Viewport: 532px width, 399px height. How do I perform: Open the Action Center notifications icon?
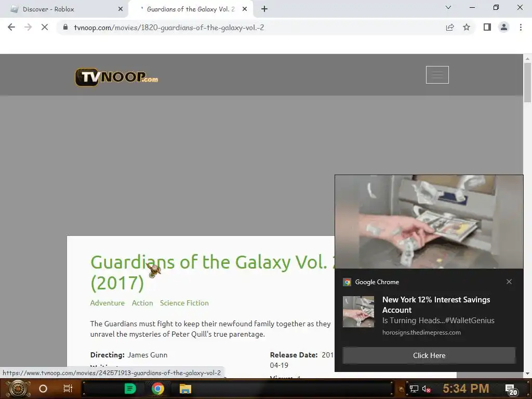coord(511,389)
